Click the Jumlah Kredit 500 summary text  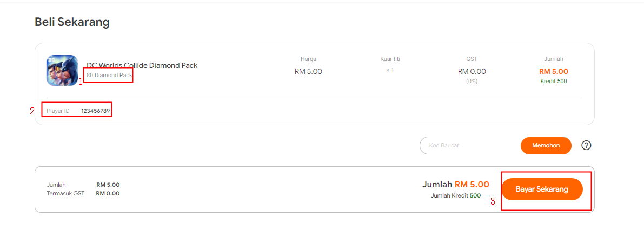tap(455, 195)
